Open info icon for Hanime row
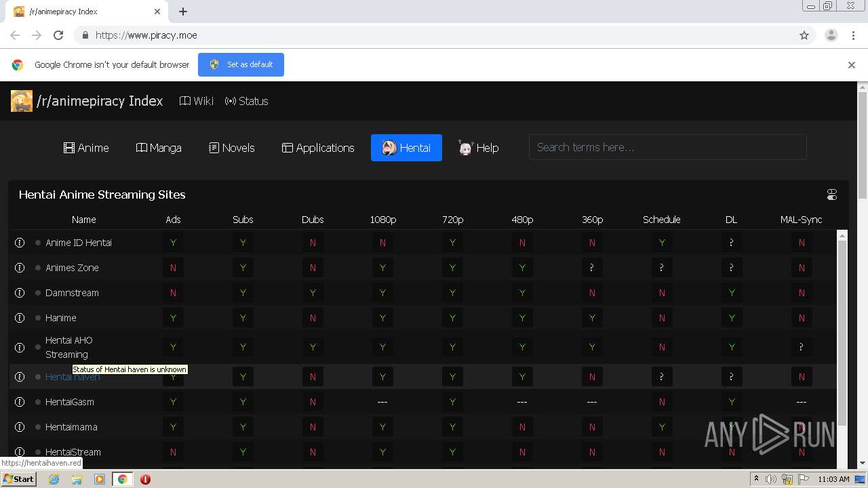 [20, 318]
